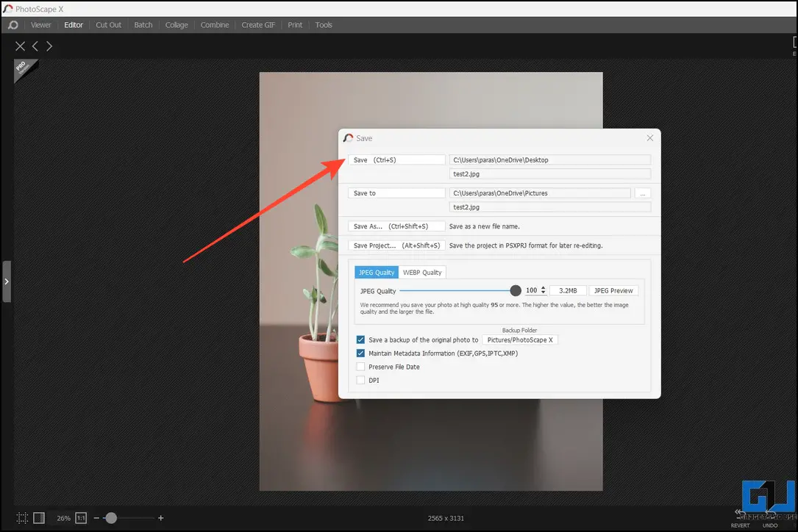
Task: Open the Tools tab
Action: [x=323, y=25]
